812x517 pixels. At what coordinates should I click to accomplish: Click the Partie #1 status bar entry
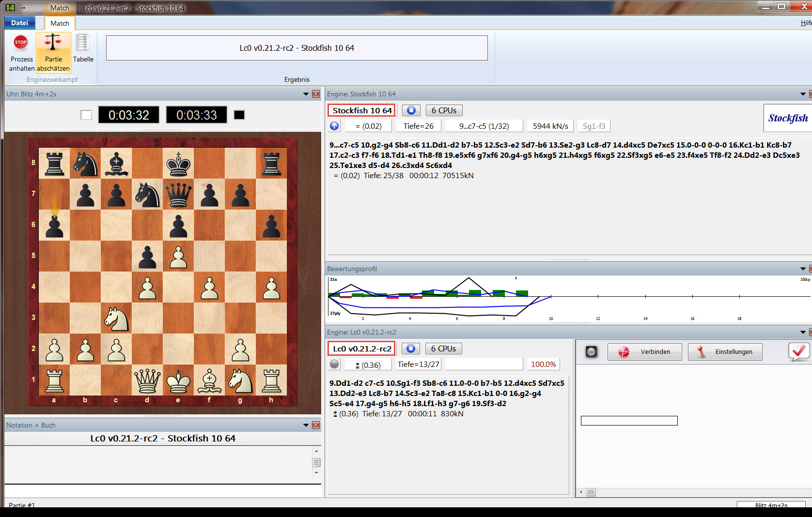21,505
